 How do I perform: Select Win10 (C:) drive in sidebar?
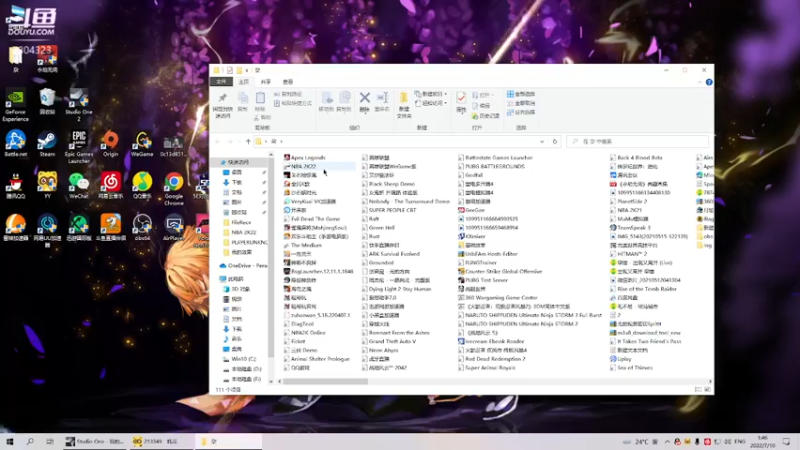click(x=240, y=359)
